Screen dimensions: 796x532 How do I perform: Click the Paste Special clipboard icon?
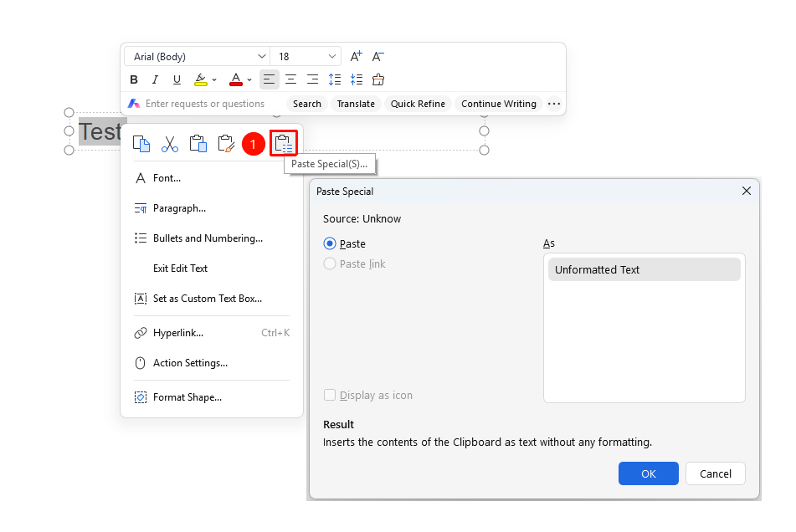[284, 144]
